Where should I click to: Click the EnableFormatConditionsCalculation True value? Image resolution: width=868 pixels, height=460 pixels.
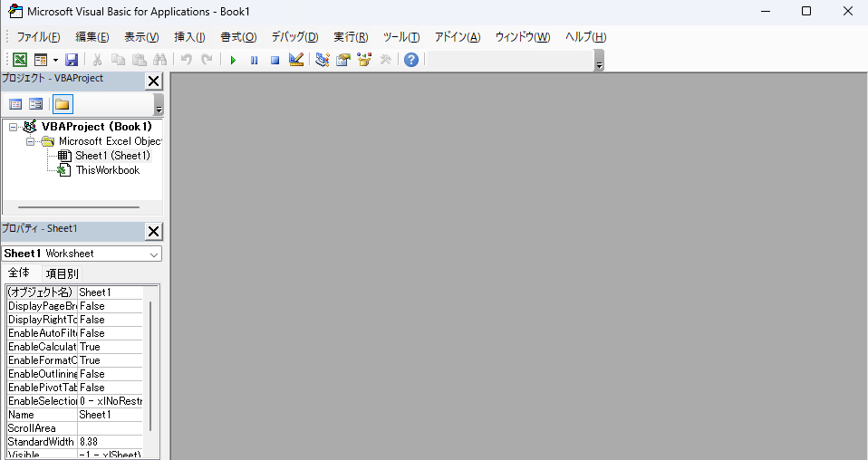(111, 360)
